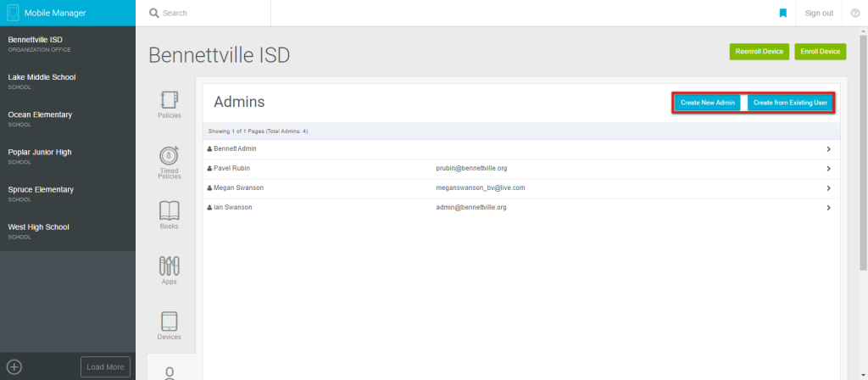868x380 pixels.
Task: Click email admin@bennettville.org
Action: (471, 207)
